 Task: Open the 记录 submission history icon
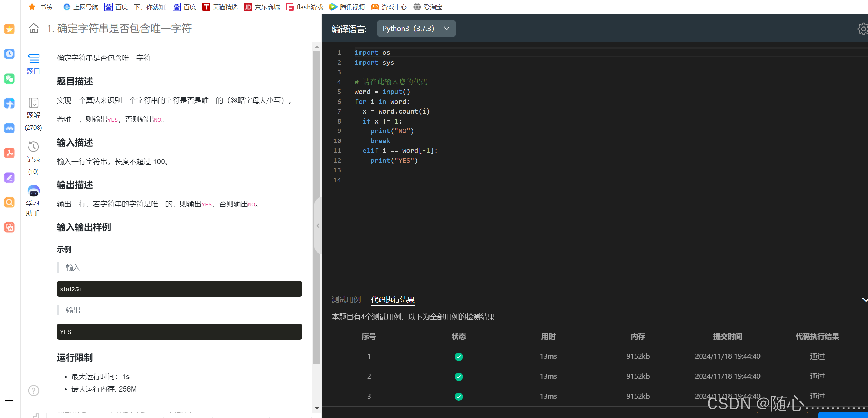[33, 147]
